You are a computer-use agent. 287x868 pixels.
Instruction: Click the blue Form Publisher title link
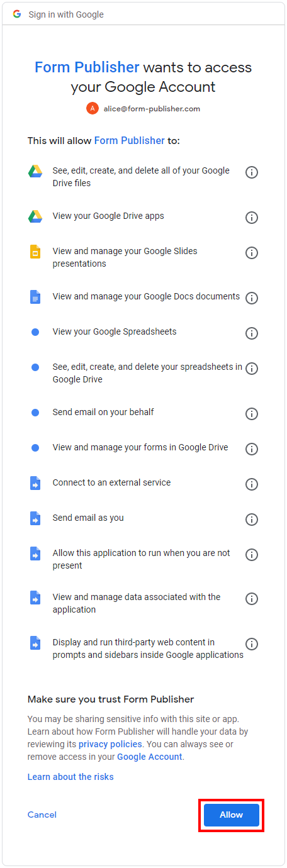[87, 67]
